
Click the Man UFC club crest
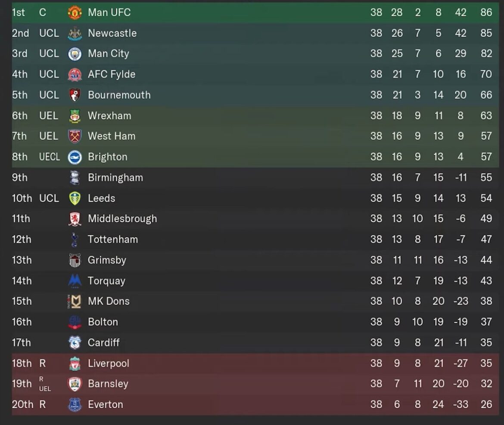point(74,12)
